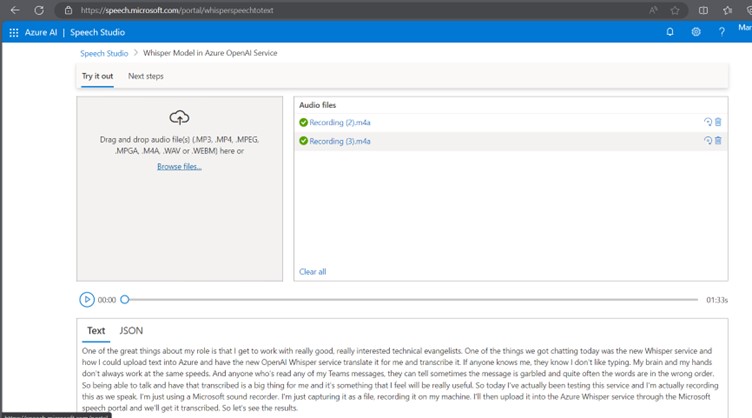Viewport: 752px width, 418px height.
Task: Open the Azure app launcher grid
Action: pyautogui.click(x=13, y=32)
